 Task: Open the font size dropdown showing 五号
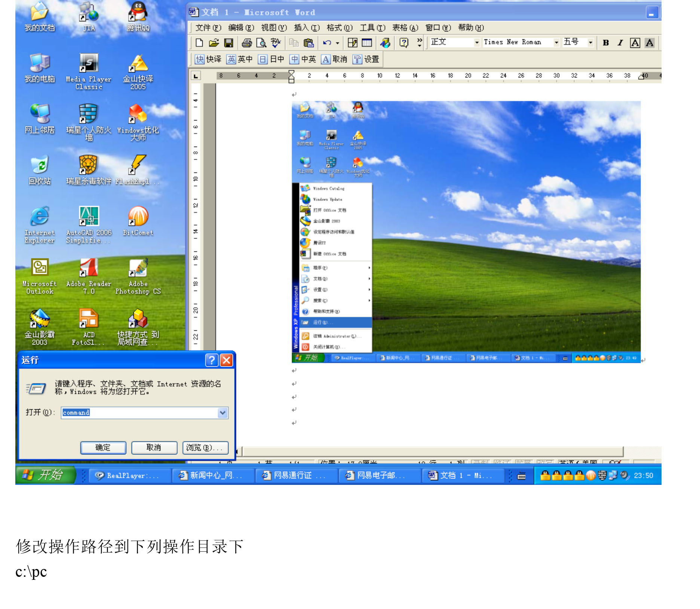click(x=590, y=43)
